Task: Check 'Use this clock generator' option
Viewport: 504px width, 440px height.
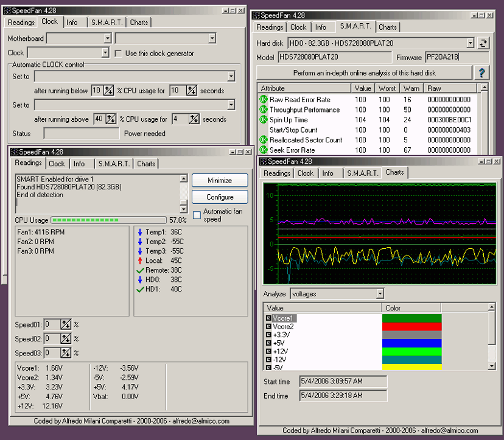Action: click(x=117, y=54)
